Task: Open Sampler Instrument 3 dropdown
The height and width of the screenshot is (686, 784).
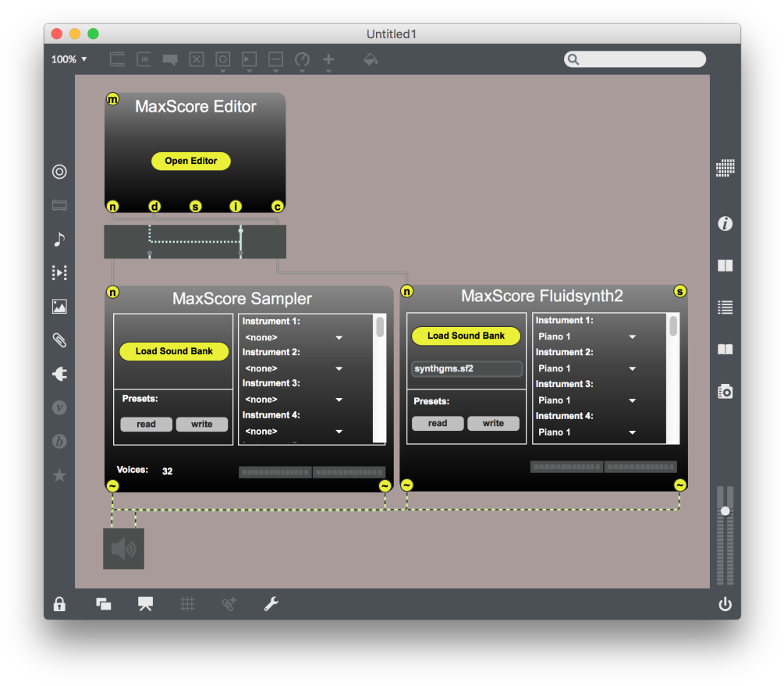Action: pos(293,400)
